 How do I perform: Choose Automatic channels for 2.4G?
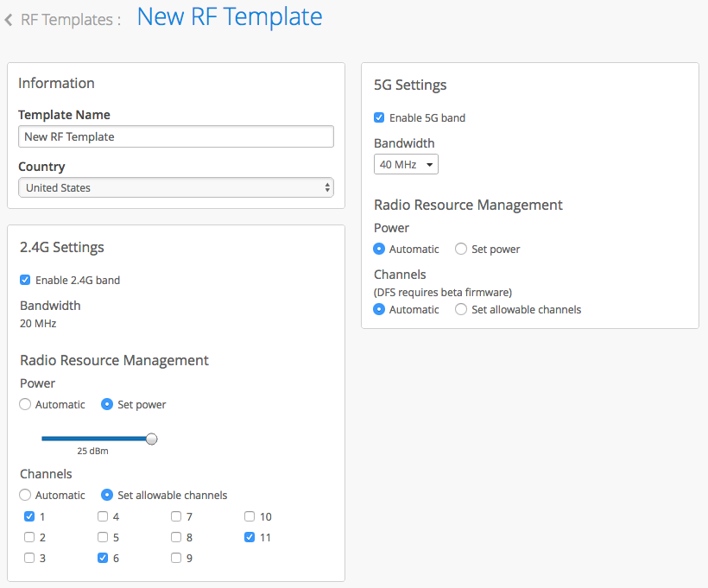[x=25, y=495]
